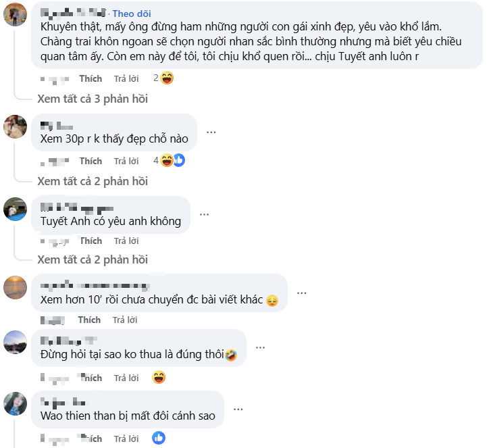Viewport: 491px width, 448px height.
Task: Expand replies under 'Tuyết Anh có yêu' comment
Action: pos(93,259)
